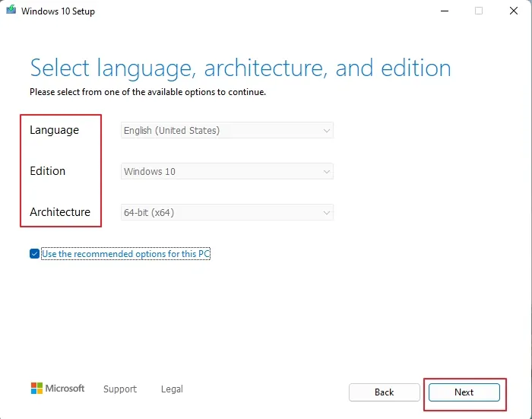Click the Language label text
The height and width of the screenshot is (419, 532).
coord(54,130)
